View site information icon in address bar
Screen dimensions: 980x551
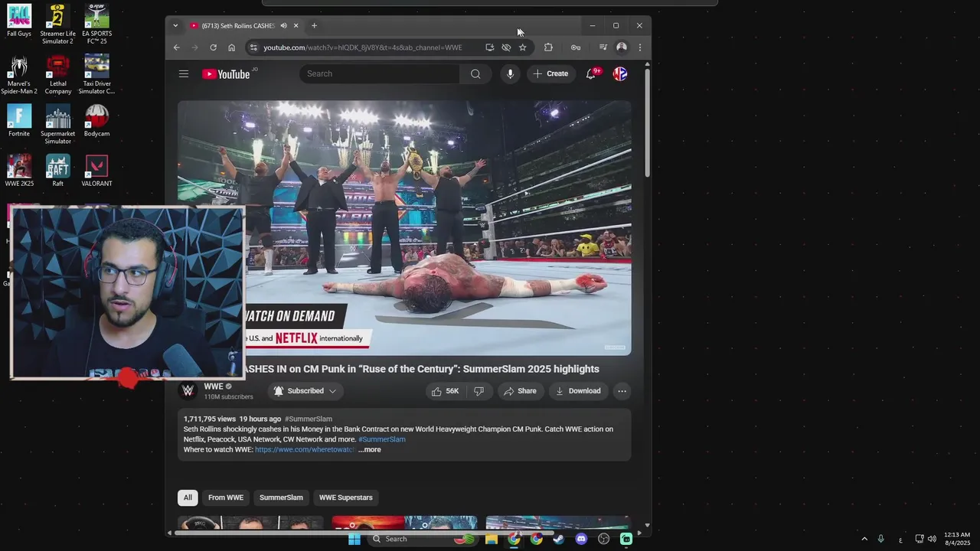point(253,47)
